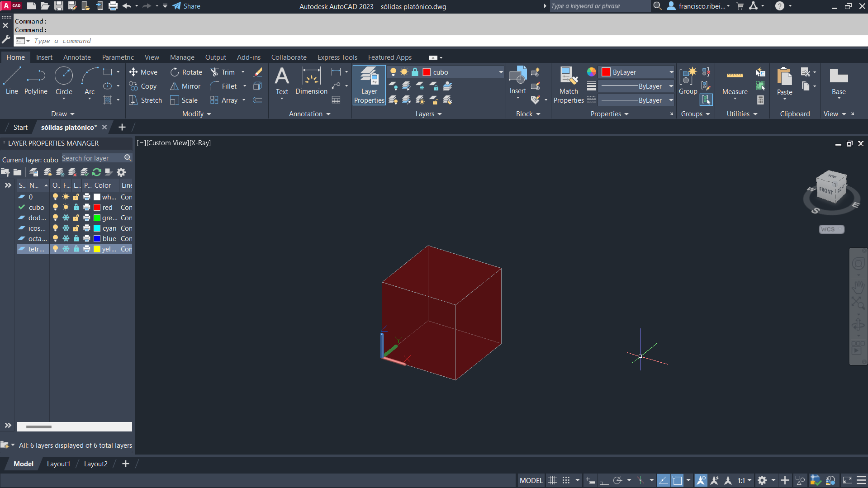The width and height of the screenshot is (868, 488).
Task: Toggle drawing grid display in status bar
Action: 552,481
